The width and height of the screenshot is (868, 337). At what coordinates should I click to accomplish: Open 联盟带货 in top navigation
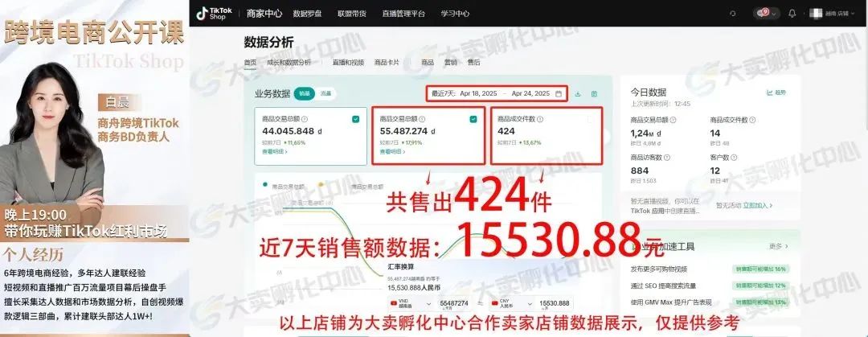click(352, 14)
